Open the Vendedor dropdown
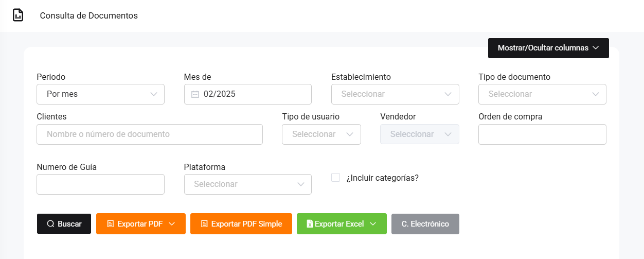 click(x=419, y=134)
